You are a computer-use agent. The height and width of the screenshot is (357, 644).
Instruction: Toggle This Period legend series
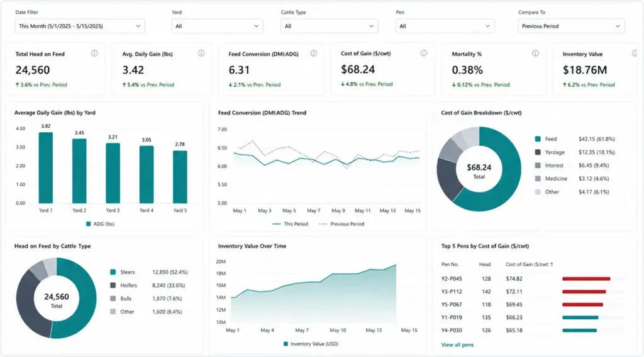[290, 224]
